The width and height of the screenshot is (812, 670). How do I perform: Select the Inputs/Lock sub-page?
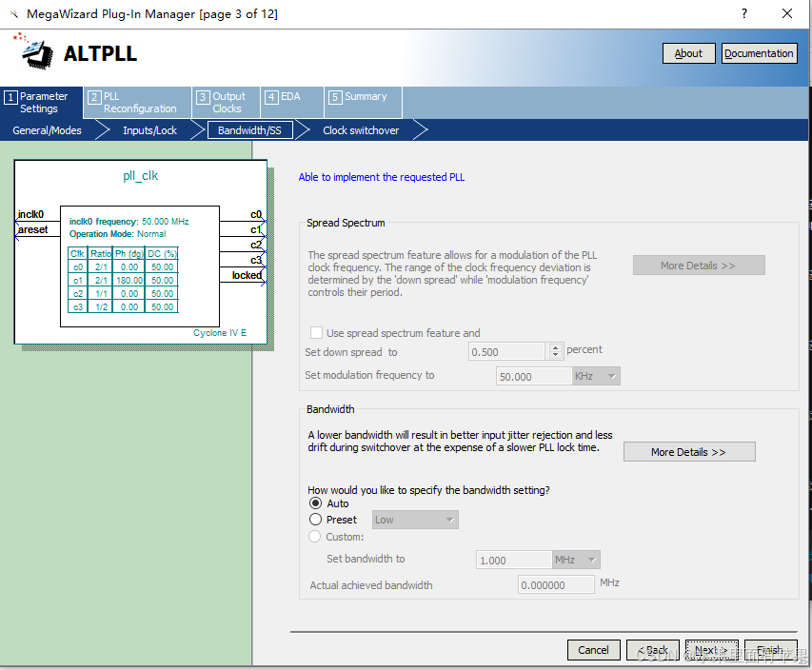click(149, 130)
